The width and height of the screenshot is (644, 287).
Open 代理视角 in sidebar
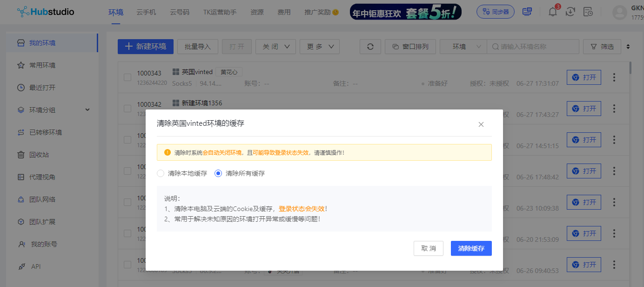tap(42, 177)
